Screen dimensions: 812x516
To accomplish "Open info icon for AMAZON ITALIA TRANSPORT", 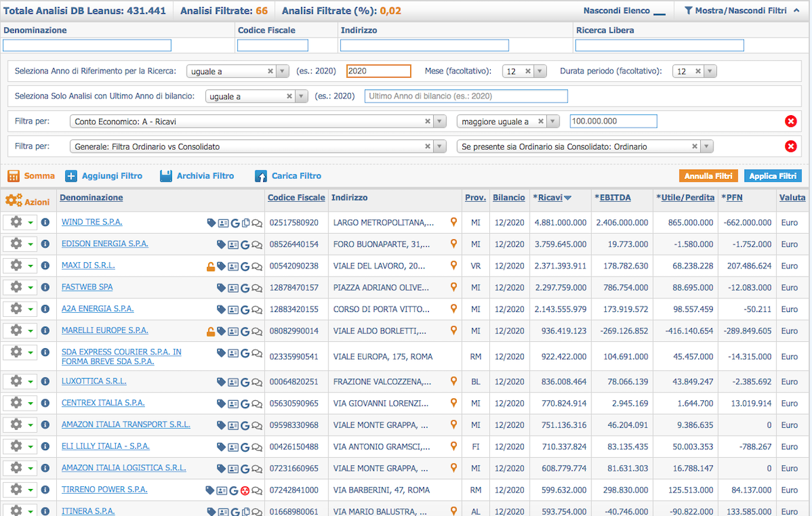I will pos(46,424).
